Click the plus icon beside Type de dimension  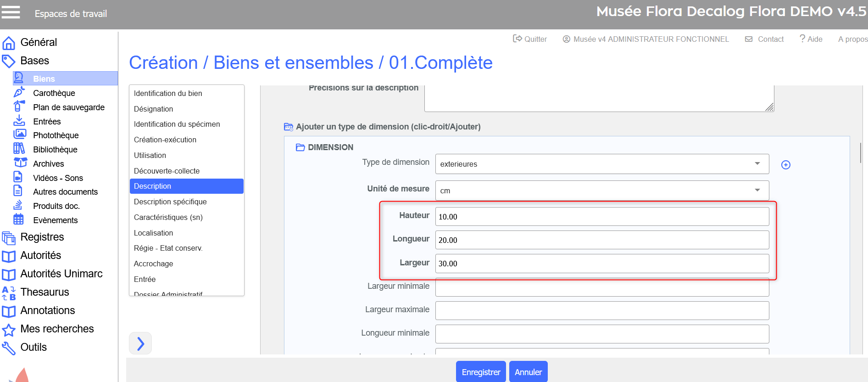click(x=785, y=165)
